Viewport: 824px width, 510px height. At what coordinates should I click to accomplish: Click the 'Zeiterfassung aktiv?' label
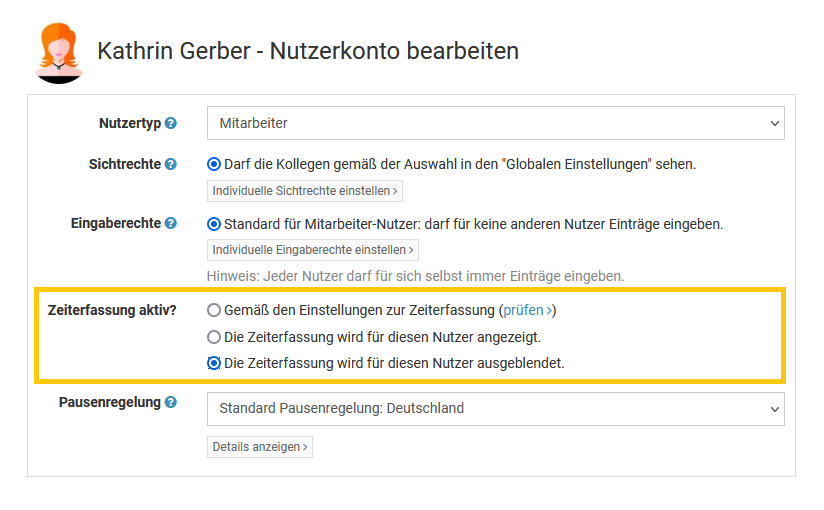point(112,310)
